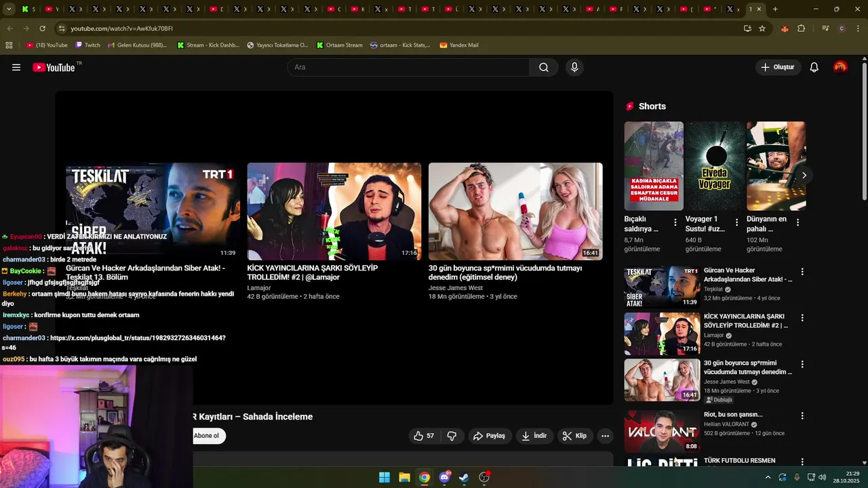Image resolution: width=868 pixels, height=488 pixels.
Task: Open 30 gün boyunca end-screen video title
Action: 505,272
